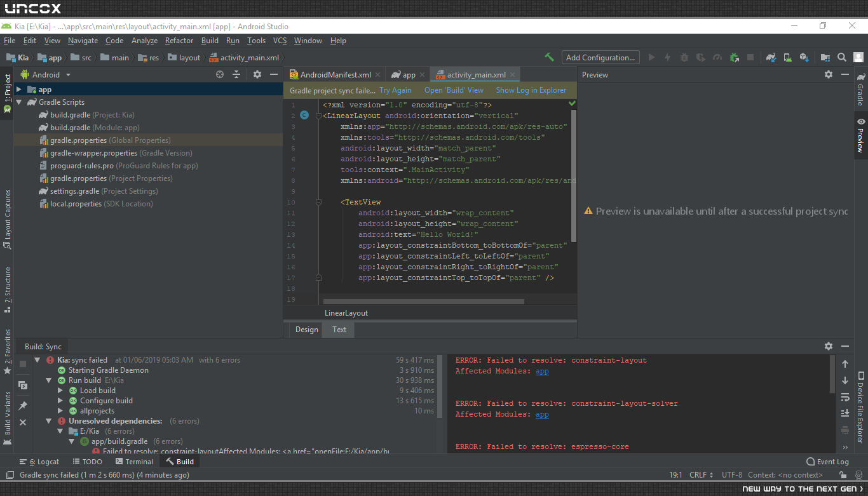Click the Run app play icon
This screenshot has height=496, width=868.
[x=651, y=57]
